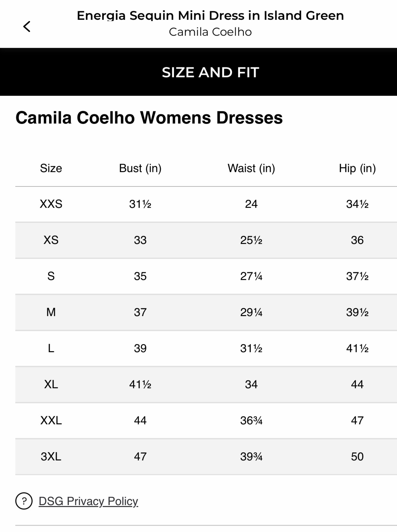Tap the XXL waist value 36¾

pos(251,420)
